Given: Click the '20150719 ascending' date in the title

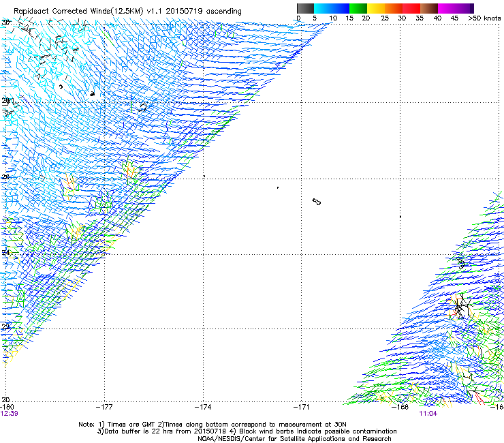Looking at the screenshot, I should coord(204,12).
